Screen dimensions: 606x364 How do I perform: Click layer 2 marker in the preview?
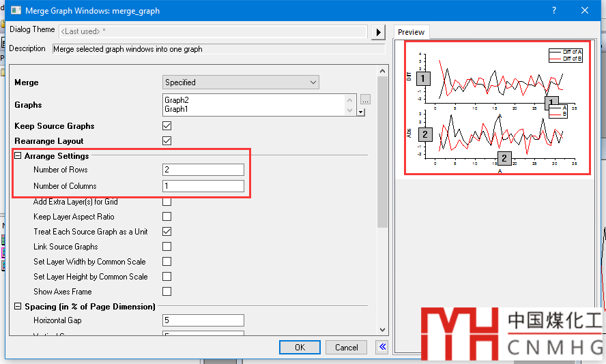(x=424, y=134)
